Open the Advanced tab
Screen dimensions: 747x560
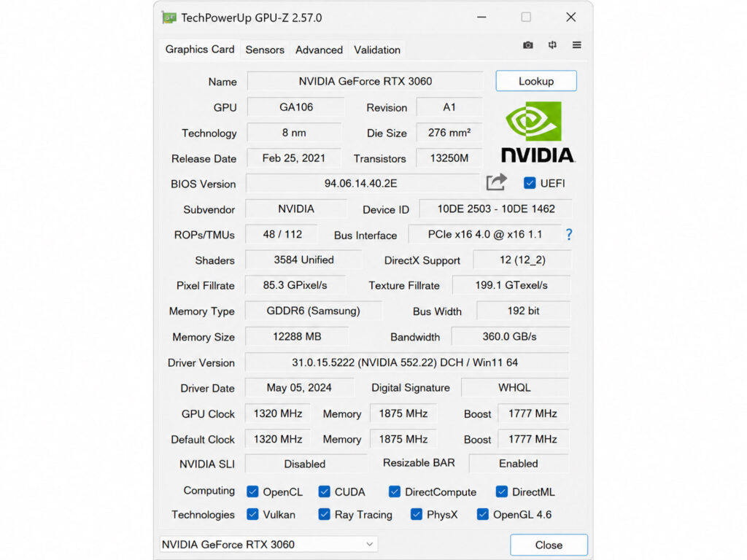point(319,50)
